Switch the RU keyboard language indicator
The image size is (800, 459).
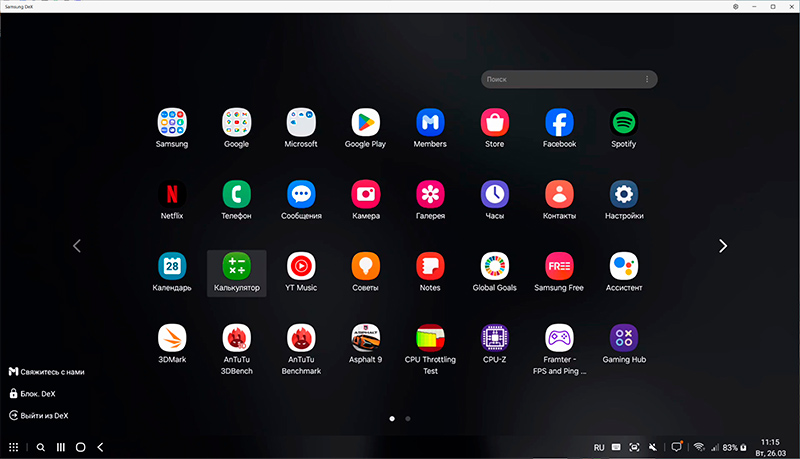point(599,447)
